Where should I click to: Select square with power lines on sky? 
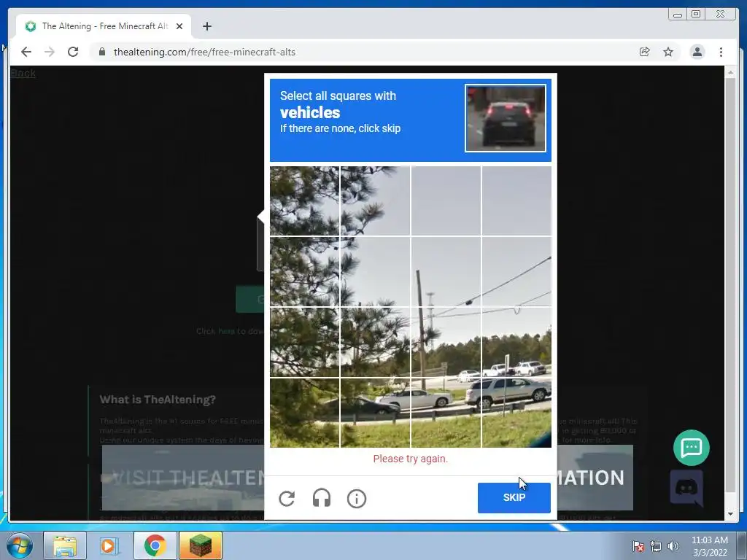(x=516, y=272)
